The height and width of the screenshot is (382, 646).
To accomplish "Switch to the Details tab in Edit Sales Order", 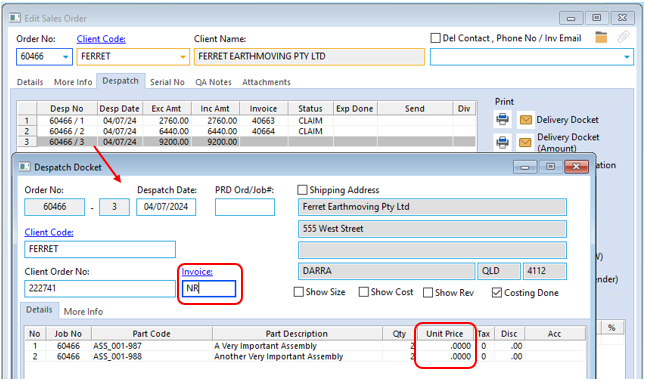I will [30, 82].
